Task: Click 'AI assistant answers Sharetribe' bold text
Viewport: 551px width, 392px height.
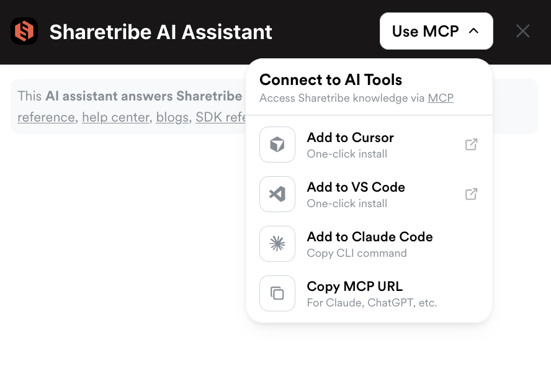Action: point(144,96)
